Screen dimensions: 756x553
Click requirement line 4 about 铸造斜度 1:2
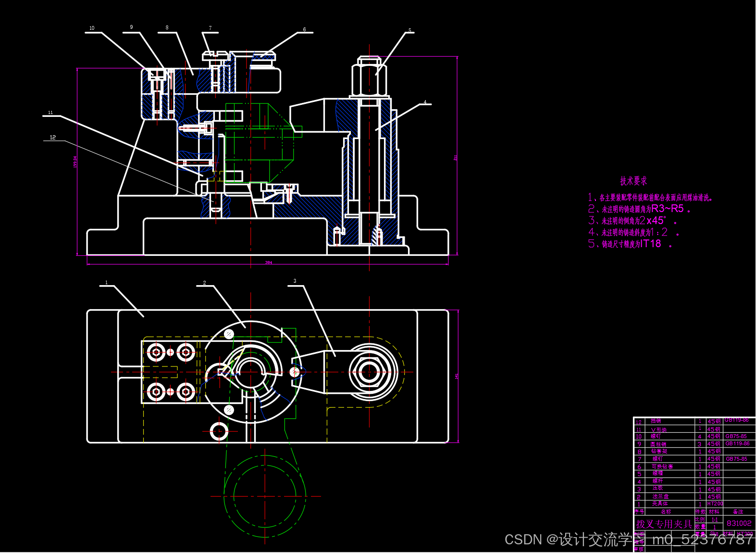coord(634,232)
